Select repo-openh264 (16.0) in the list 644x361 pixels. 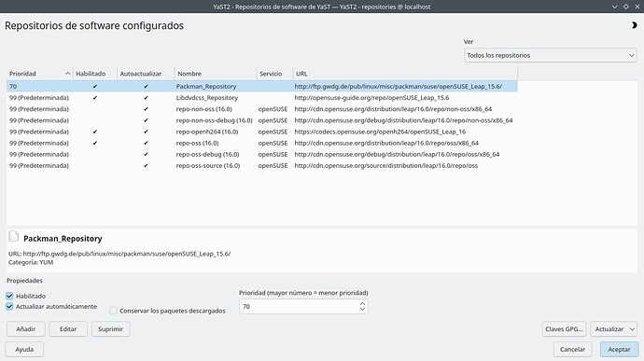click(x=207, y=132)
